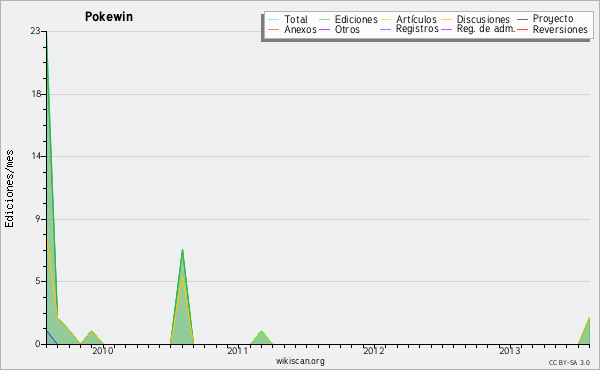Click the purple Otros legend line
This screenshot has width=600, height=370.
point(324,29)
